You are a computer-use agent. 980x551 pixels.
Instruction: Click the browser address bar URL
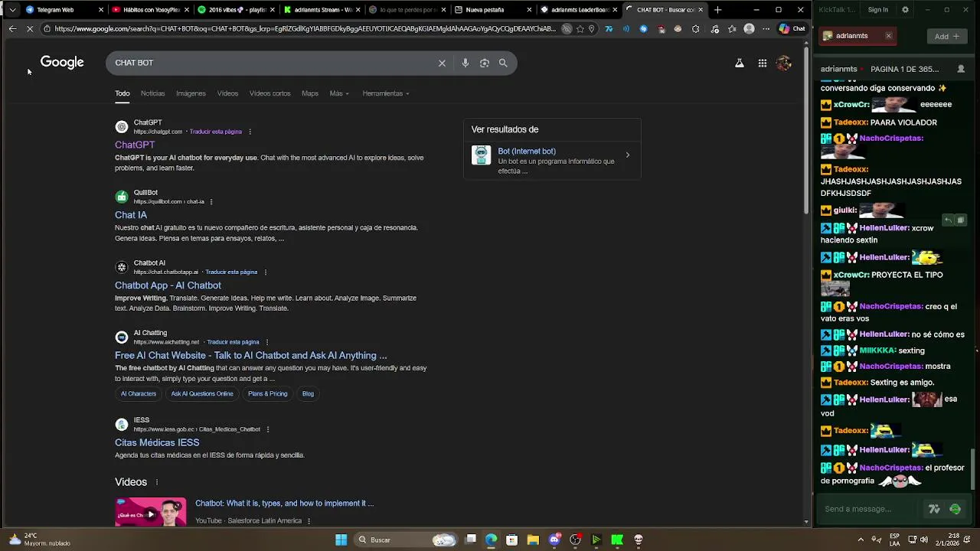[x=305, y=28]
